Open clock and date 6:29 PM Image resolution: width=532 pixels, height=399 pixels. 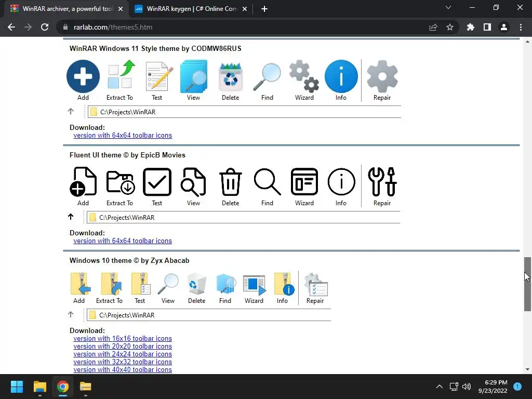493,387
